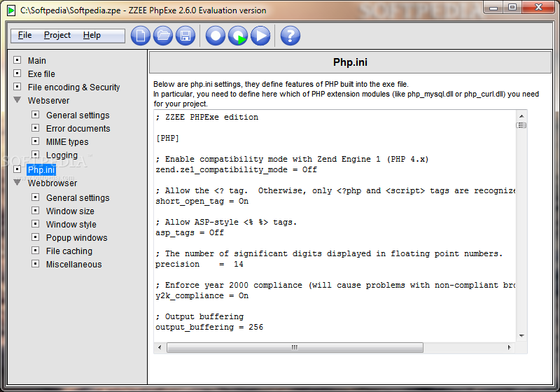The image size is (560, 392).
Task: Click the vertical scrollbar thumb
Action: pyautogui.click(x=521, y=125)
